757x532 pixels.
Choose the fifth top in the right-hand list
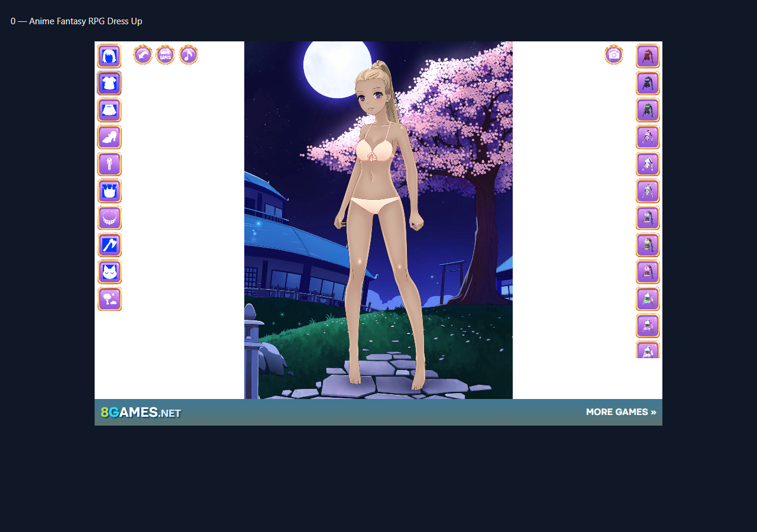[x=648, y=164]
